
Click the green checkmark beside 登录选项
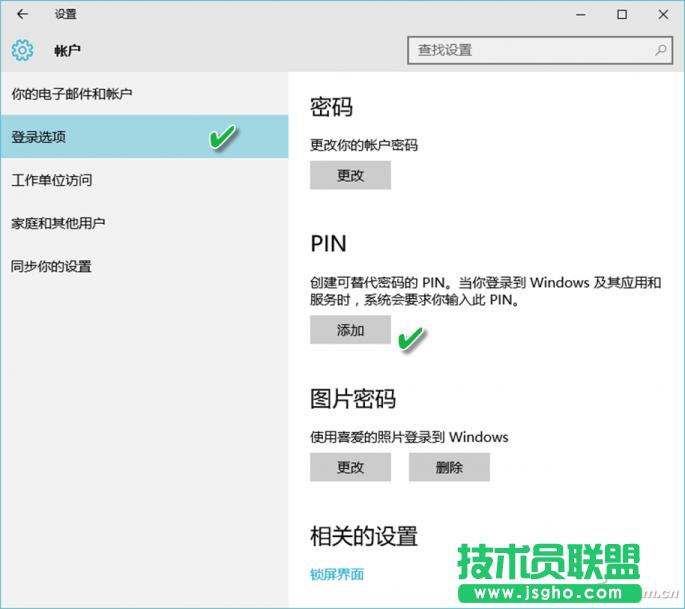pos(222,138)
